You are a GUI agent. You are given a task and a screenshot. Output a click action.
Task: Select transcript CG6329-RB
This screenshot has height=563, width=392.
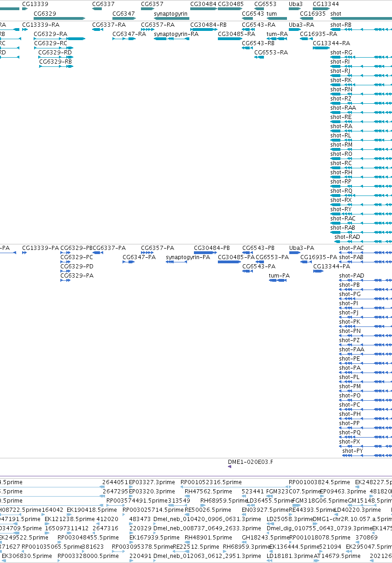55,62
